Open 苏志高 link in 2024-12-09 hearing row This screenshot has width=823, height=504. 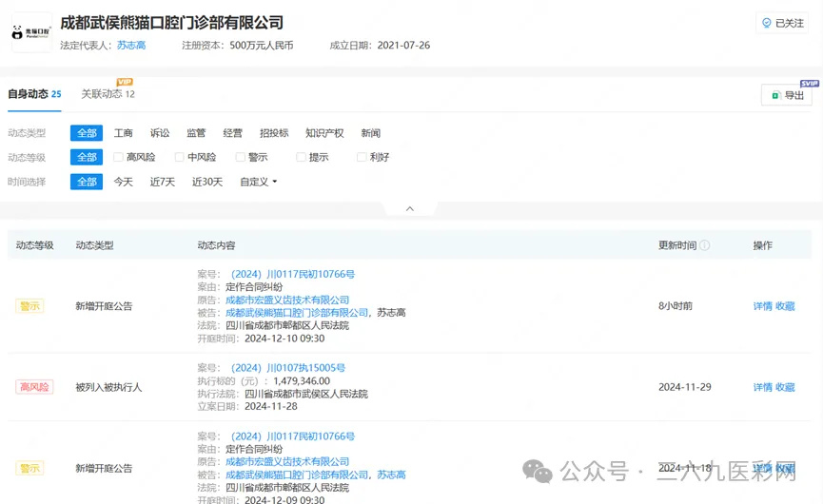[x=391, y=475]
